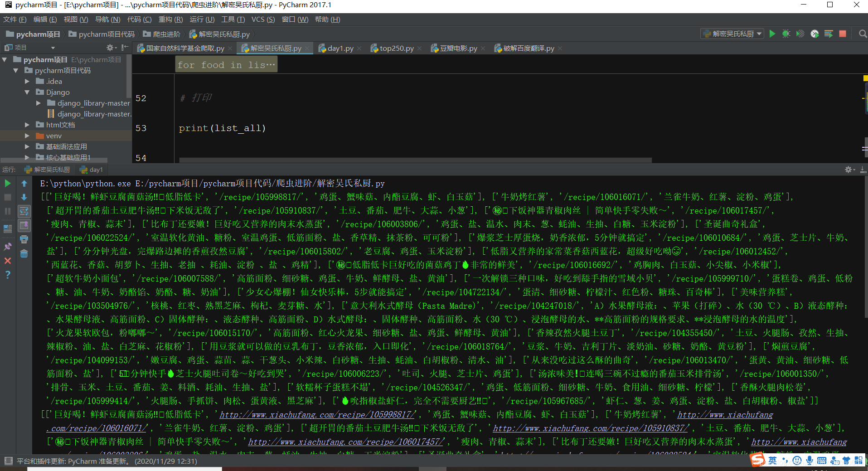This screenshot has height=471, width=868.
Task: Open Project panel gear settings
Action: pos(110,47)
